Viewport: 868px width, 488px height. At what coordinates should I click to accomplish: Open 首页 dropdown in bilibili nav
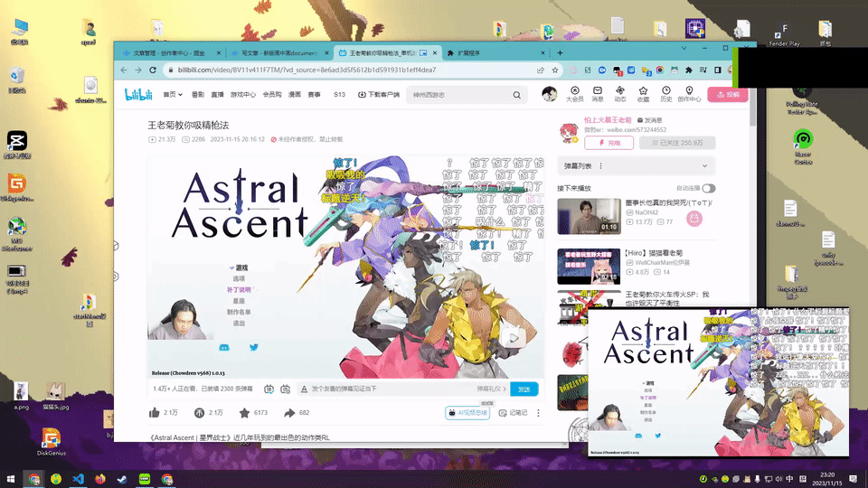tap(173, 95)
